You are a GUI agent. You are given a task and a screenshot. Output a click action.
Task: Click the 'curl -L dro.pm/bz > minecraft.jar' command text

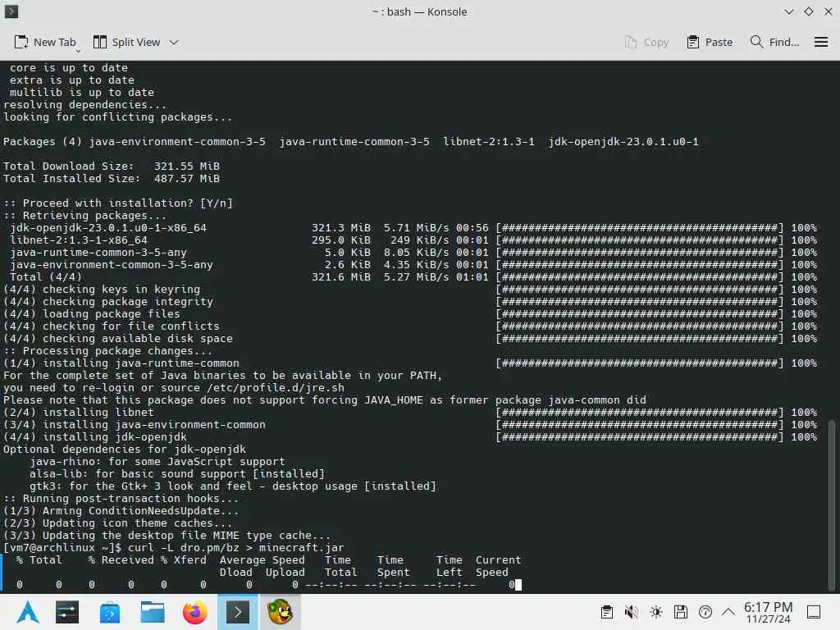coord(235,547)
